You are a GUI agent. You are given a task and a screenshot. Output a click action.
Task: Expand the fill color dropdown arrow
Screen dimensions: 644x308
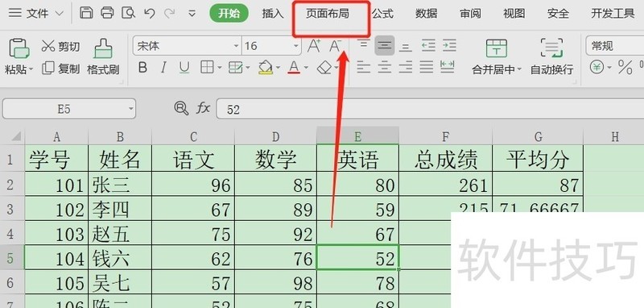pyautogui.click(x=278, y=68)
